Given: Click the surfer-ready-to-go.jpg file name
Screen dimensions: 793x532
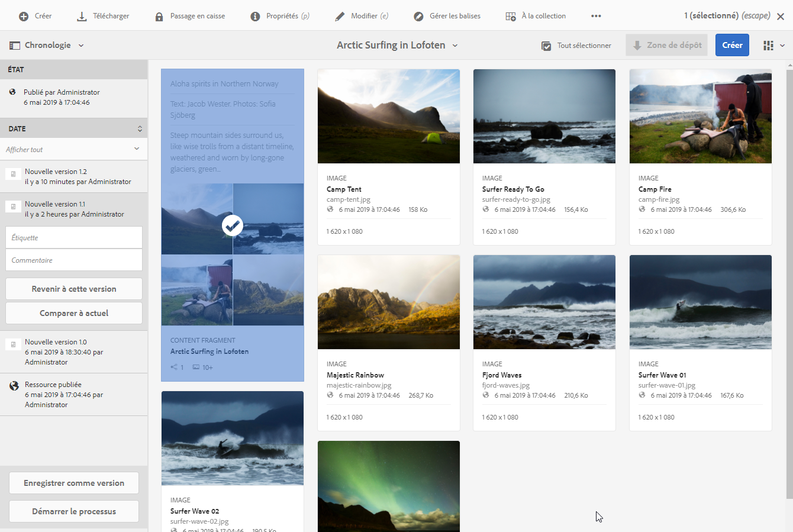Looking at the screenshot, I should [x=517, y=199].
